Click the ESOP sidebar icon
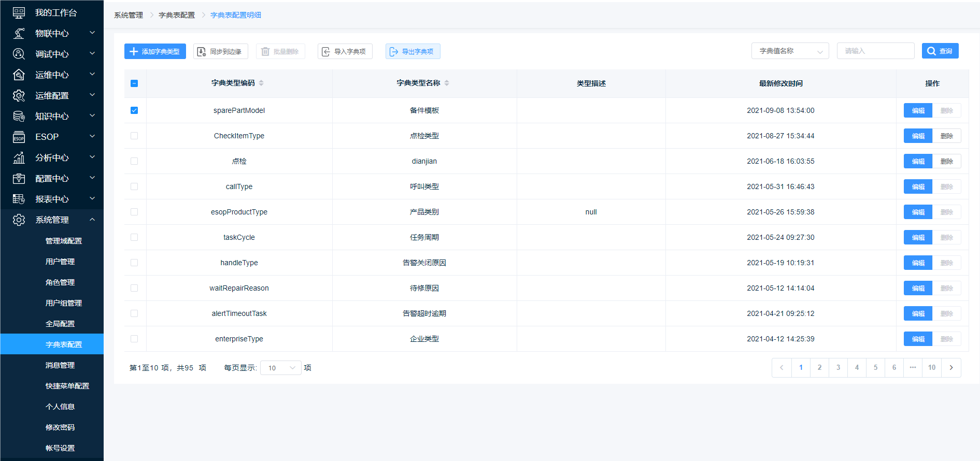The width and height of the screenshot is (980, 461). click(19, 137)
